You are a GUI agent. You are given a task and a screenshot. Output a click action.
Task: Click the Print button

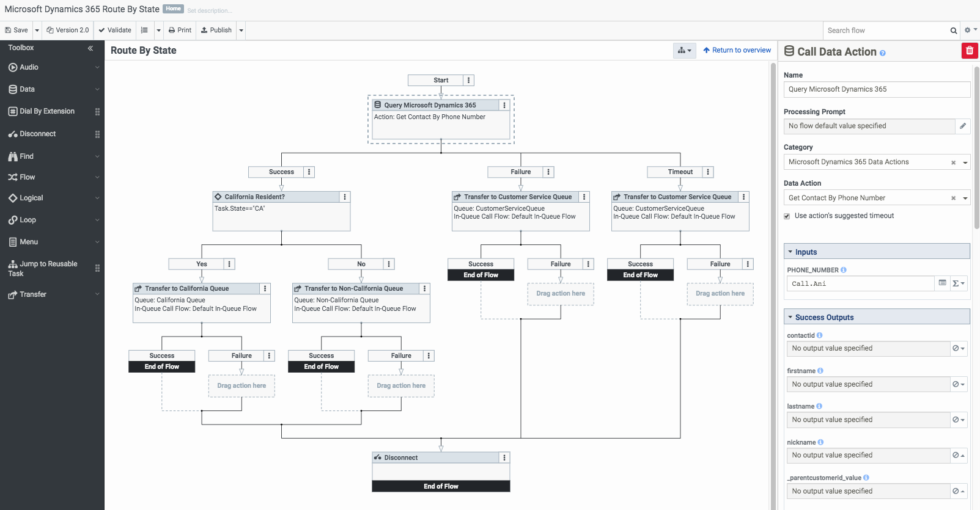tap(180, 30)
